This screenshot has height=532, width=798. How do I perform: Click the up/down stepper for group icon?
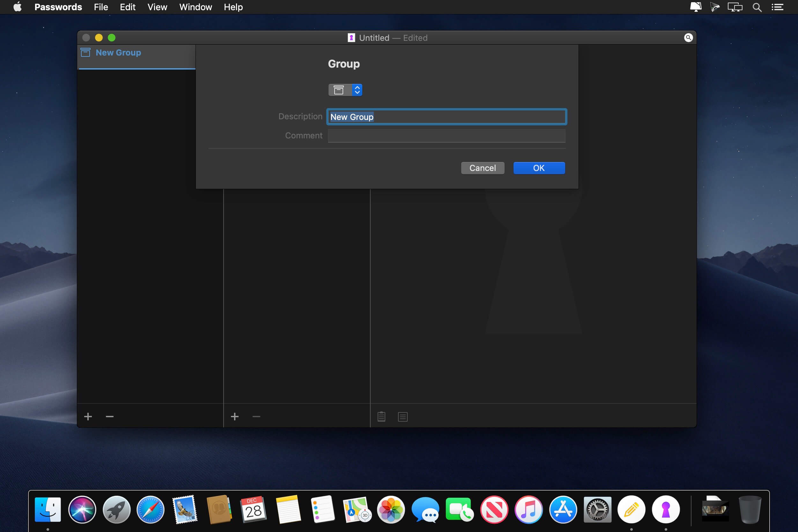[358, 90]
